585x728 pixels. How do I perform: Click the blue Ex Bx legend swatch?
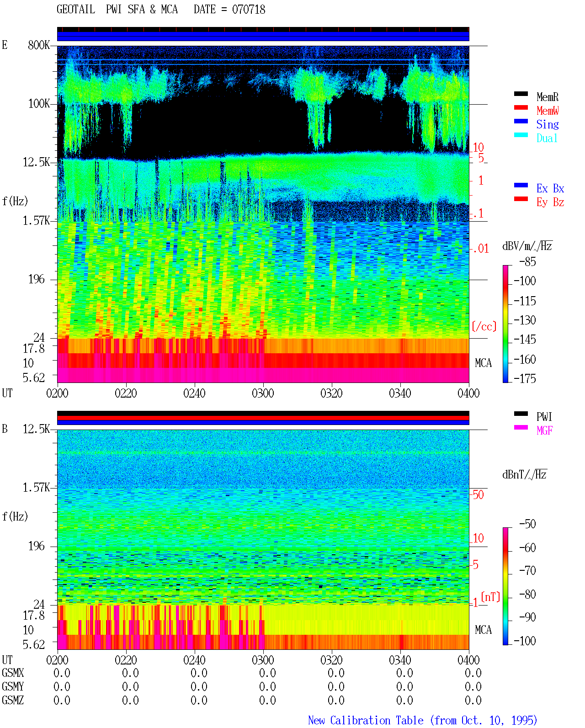click(x=521, y=186)
